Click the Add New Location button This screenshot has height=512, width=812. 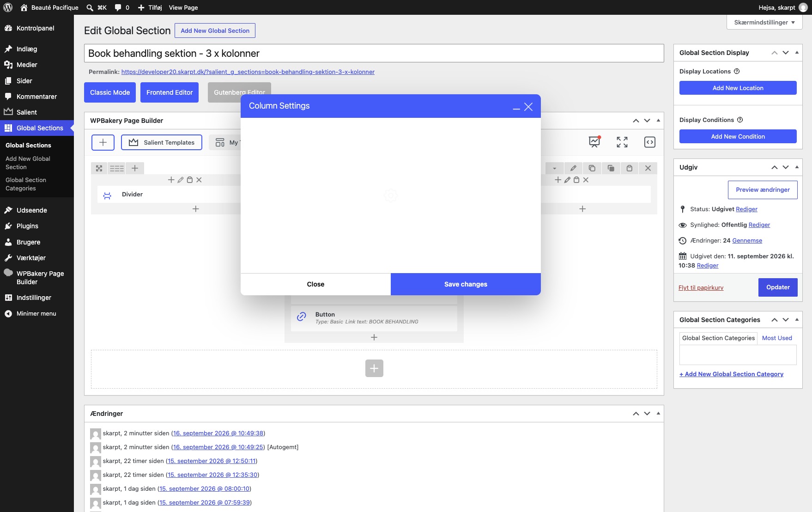(738, 88)
